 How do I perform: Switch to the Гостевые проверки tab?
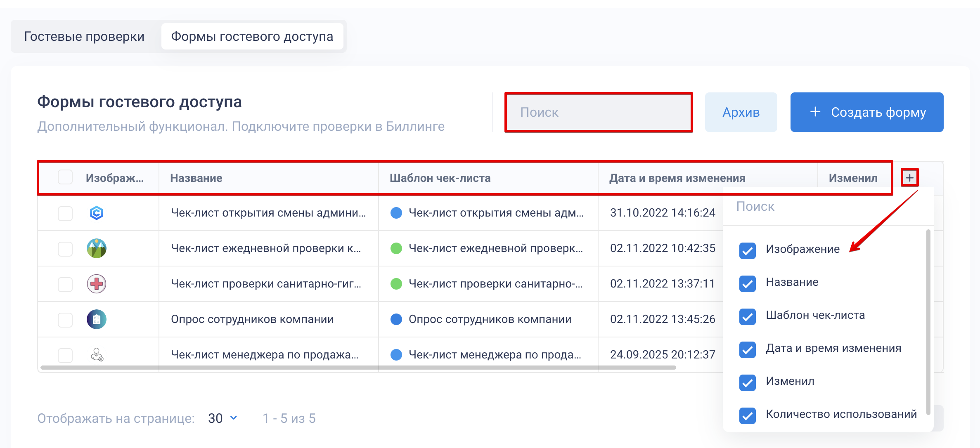[84, 36]
